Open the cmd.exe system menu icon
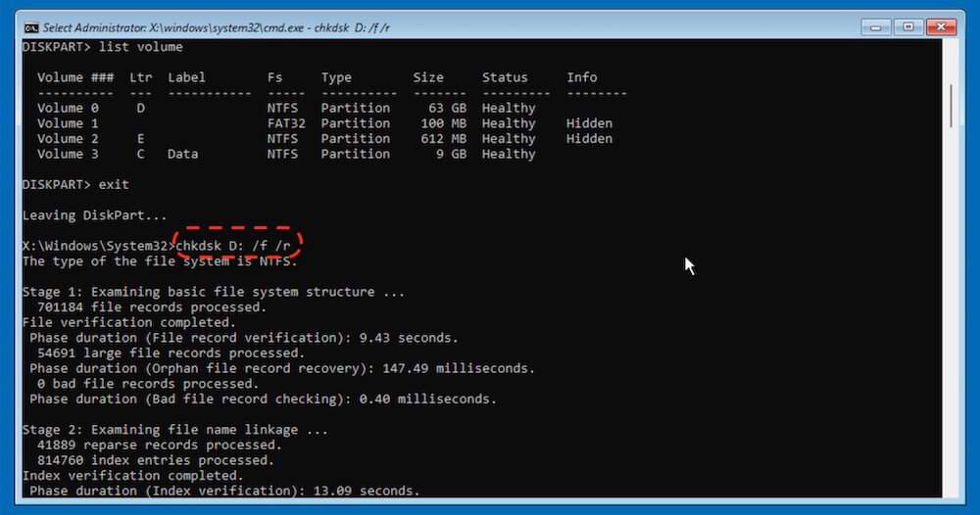Viewport: 980px width, 515px height. [30, 27]
